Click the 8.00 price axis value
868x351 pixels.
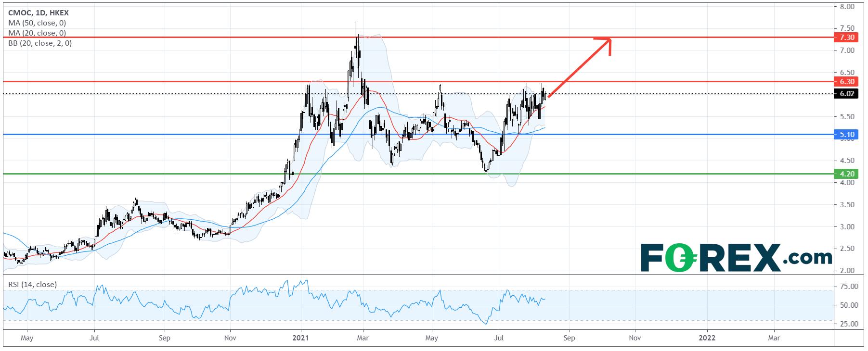click(x=847, y=7)
